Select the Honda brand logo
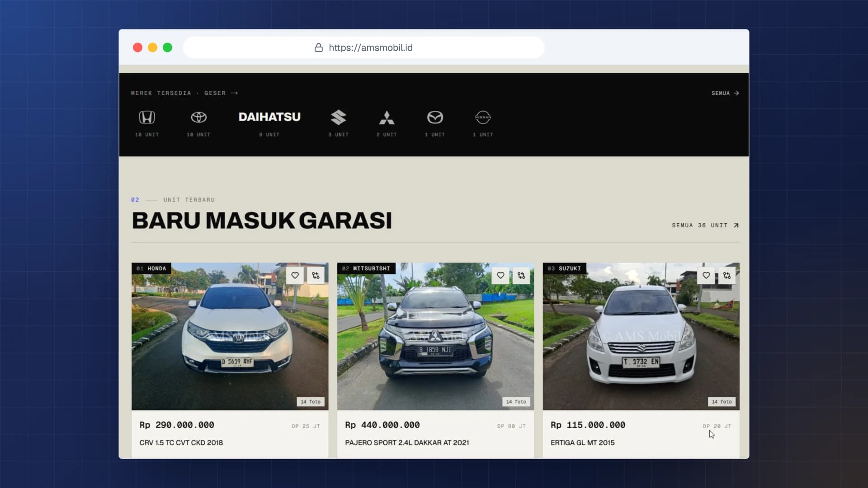 pyautogui.click(x=147, y=117)
